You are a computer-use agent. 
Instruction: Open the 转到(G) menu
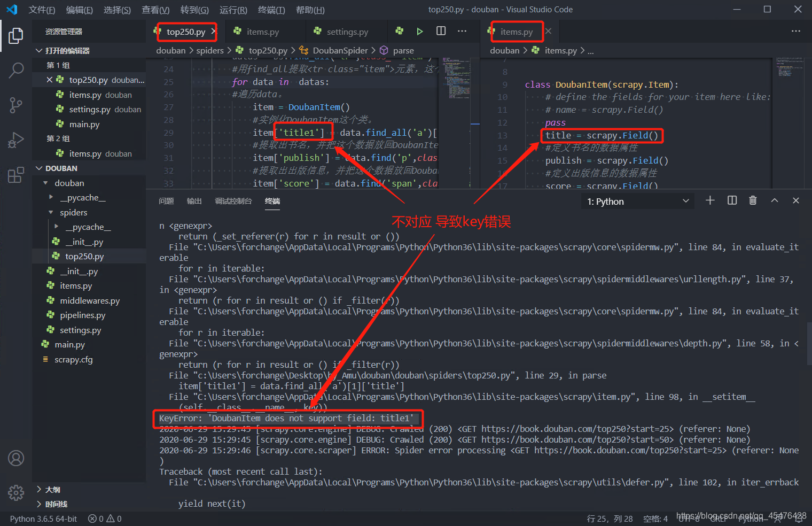coord(194,10)
